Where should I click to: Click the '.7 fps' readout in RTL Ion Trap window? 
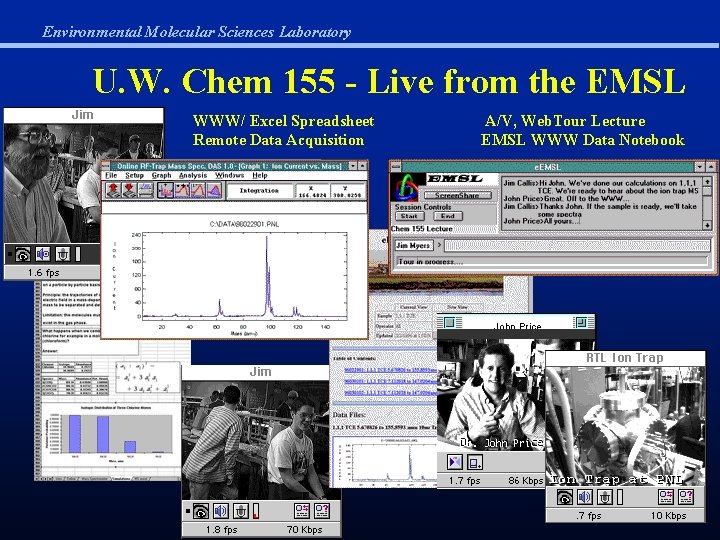pyautogui.click(x=589, y=516)
